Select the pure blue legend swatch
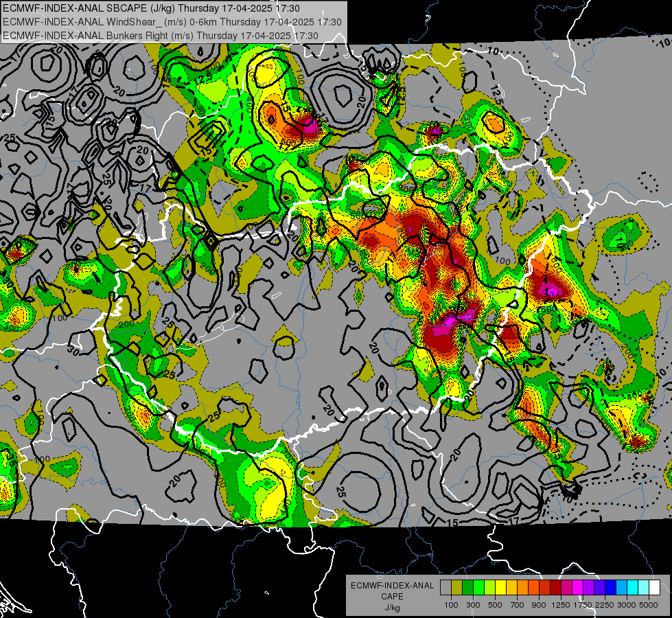The height and width of the screenshot is (618, 672). [x=611, y=587]
